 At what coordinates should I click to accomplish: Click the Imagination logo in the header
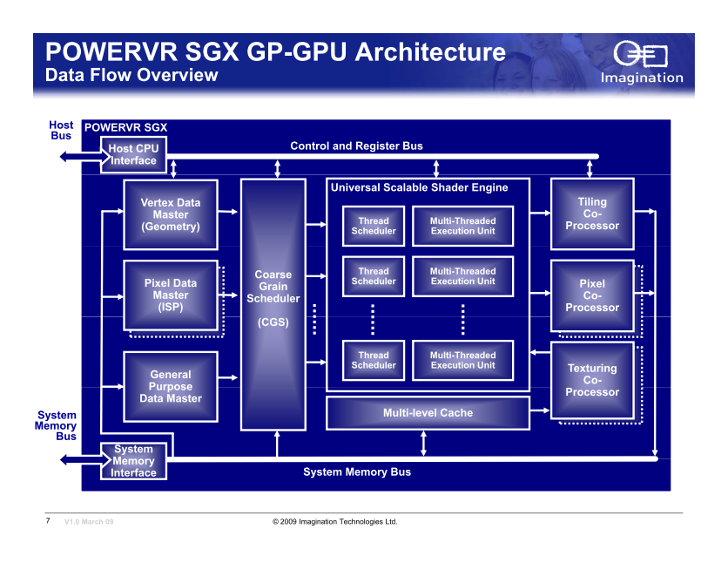642,62
